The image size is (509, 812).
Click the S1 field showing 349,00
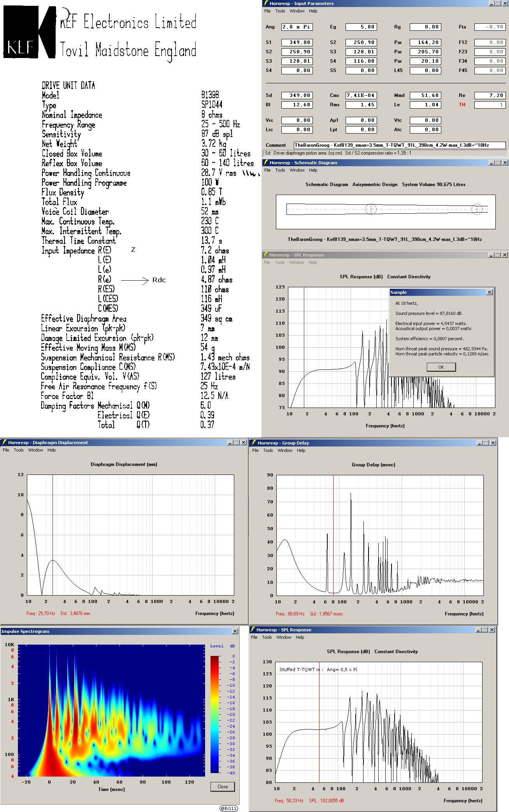pyautogui.click(x=297, y=42)
